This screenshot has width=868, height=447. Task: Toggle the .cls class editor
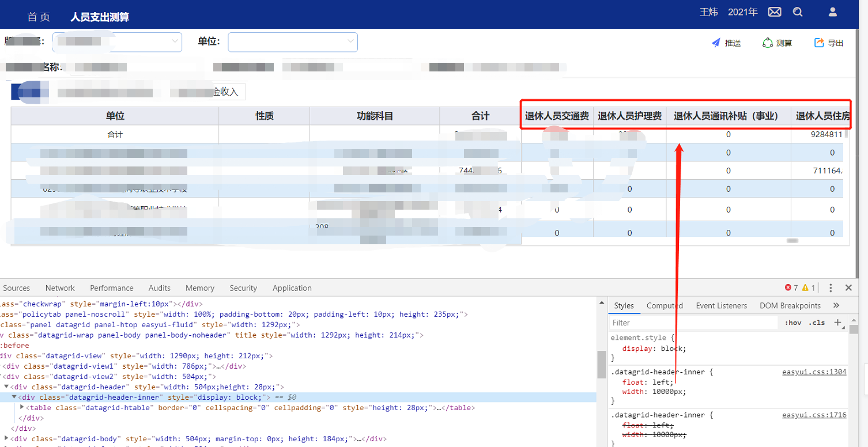tap(817, 323)
